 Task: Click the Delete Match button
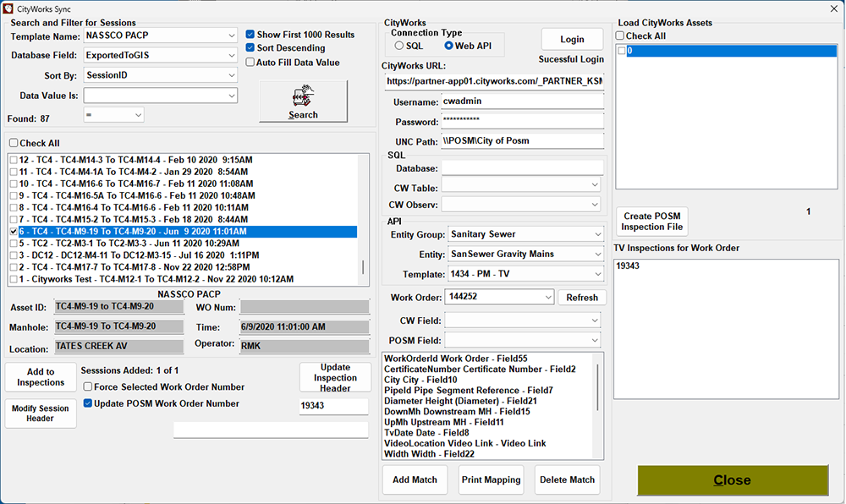tap(567, 479)
